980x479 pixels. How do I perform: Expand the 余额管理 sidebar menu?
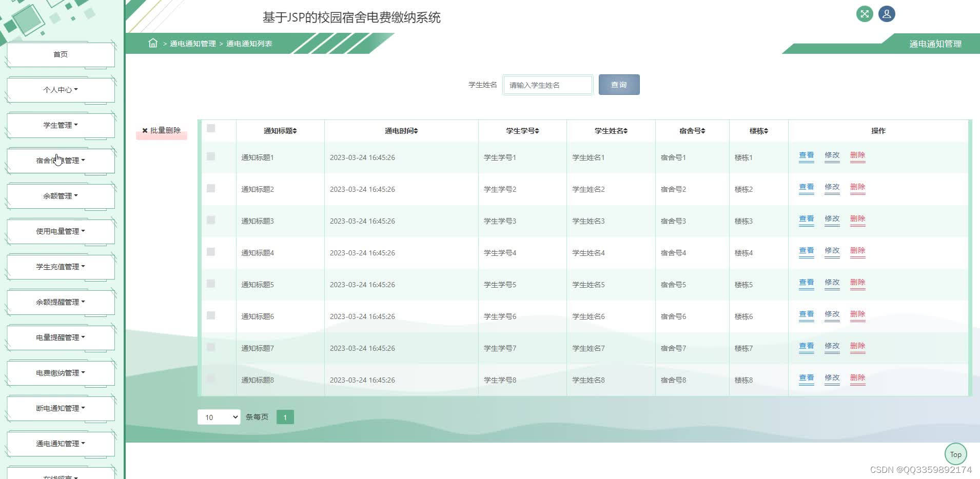pos(61,196)
